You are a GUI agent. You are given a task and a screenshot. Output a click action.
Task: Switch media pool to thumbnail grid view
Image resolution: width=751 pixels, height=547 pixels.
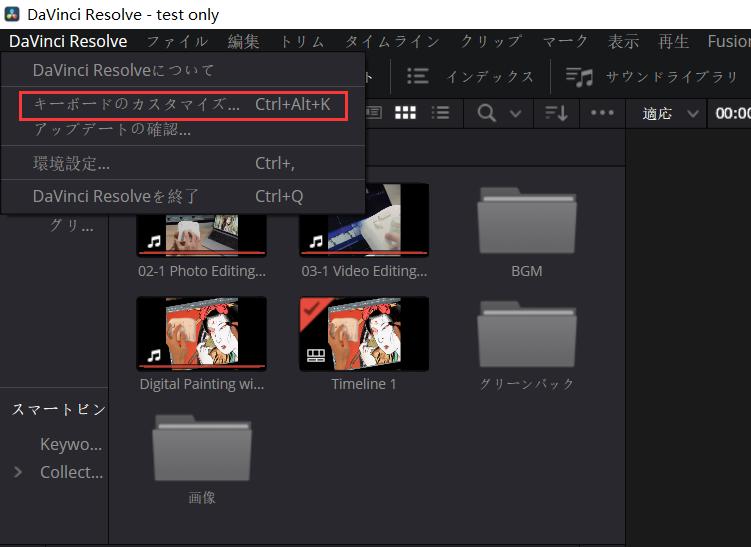[405, 113]
